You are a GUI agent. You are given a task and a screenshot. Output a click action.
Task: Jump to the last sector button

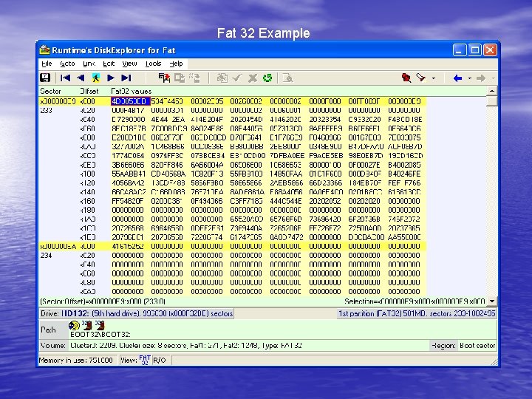pyautogui.click(x=126, y=78)
